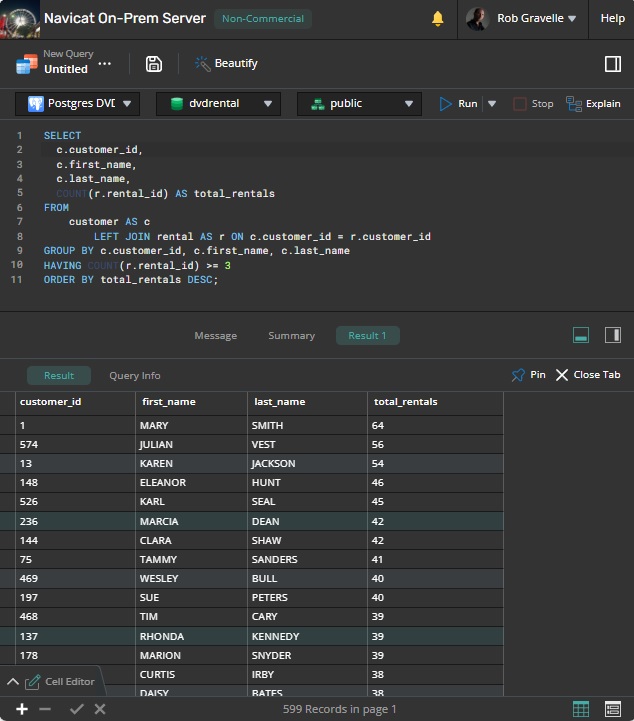Expand the Run options arrow
This screenshot has width=634, height=721.
[x=491, y=104]
